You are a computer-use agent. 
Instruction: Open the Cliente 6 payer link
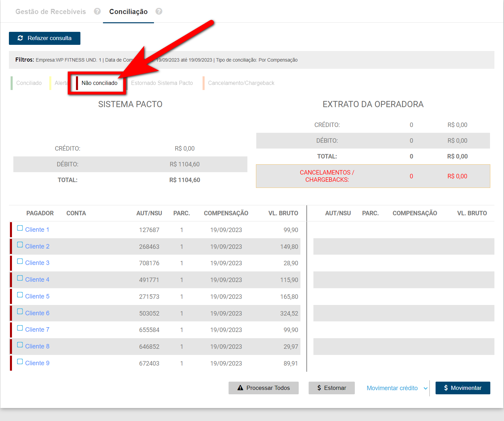point(37,313)
